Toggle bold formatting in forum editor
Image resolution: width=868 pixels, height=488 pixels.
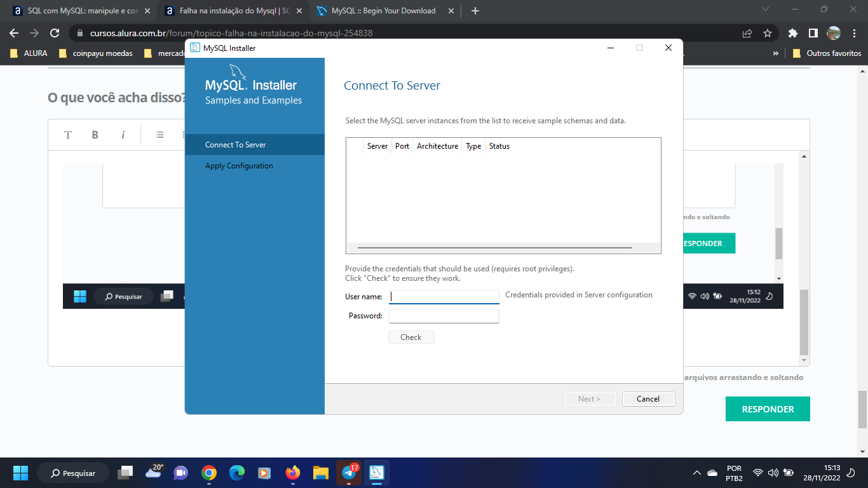pyautogui.click(x=95, y=135)
